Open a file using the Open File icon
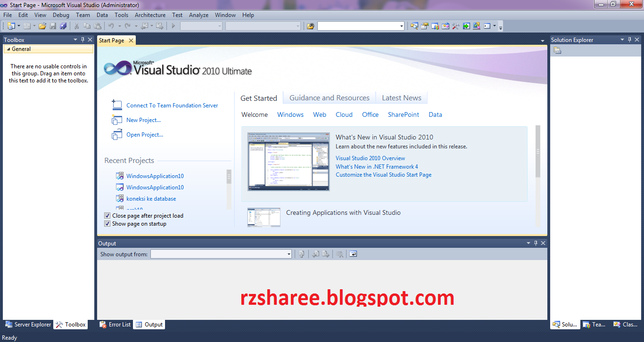 (x=41, y=26)
